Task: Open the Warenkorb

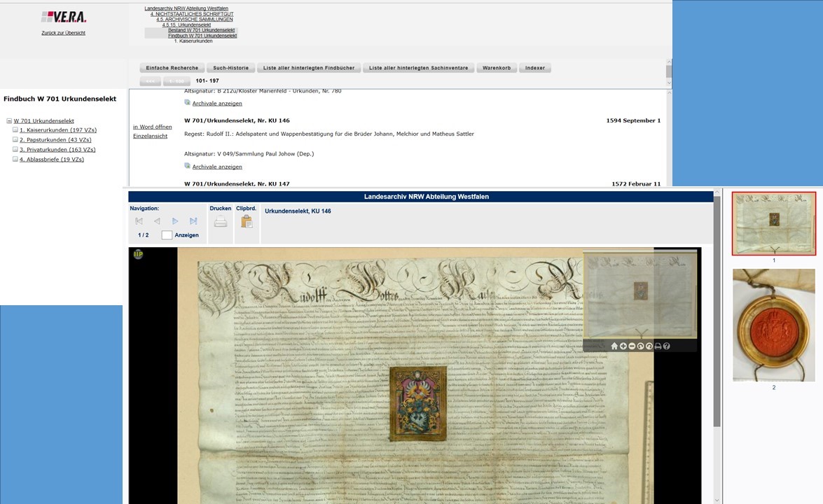Action: [x=497, y=68]
